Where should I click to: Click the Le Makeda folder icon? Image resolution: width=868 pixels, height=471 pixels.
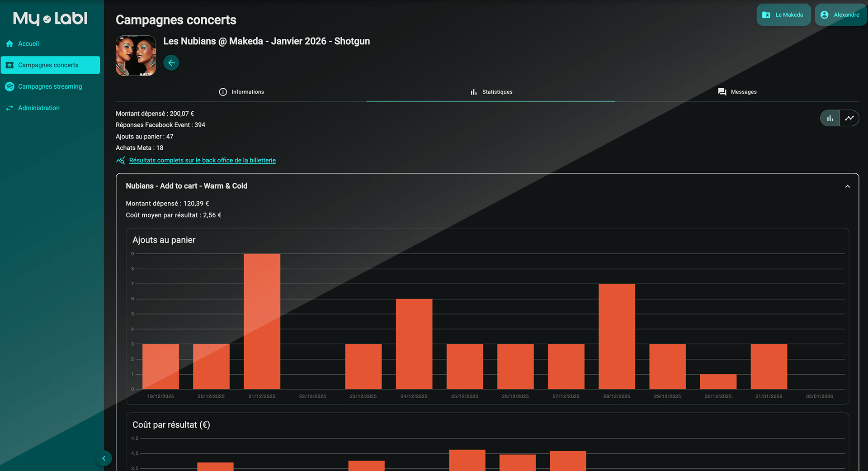point(766,15)
